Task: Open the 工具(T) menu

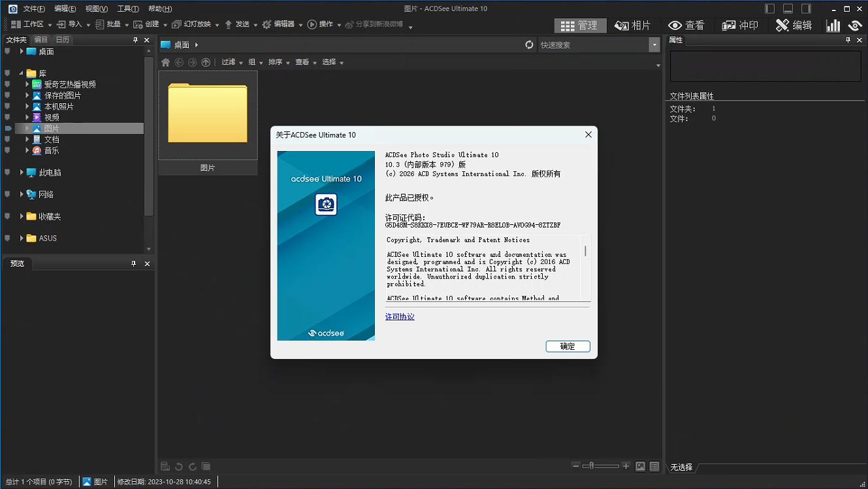Action: (x=127, y=8)
